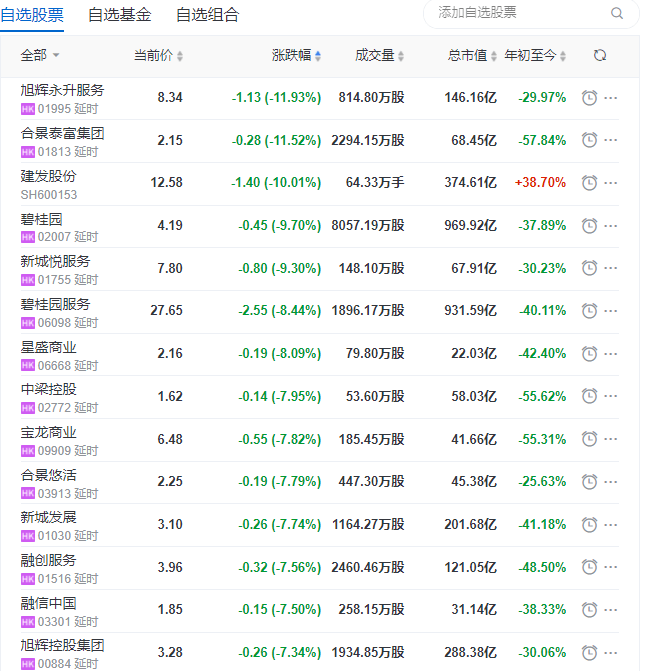
Task: Click alarm clock icon for 建发股份
Action: 590,183
